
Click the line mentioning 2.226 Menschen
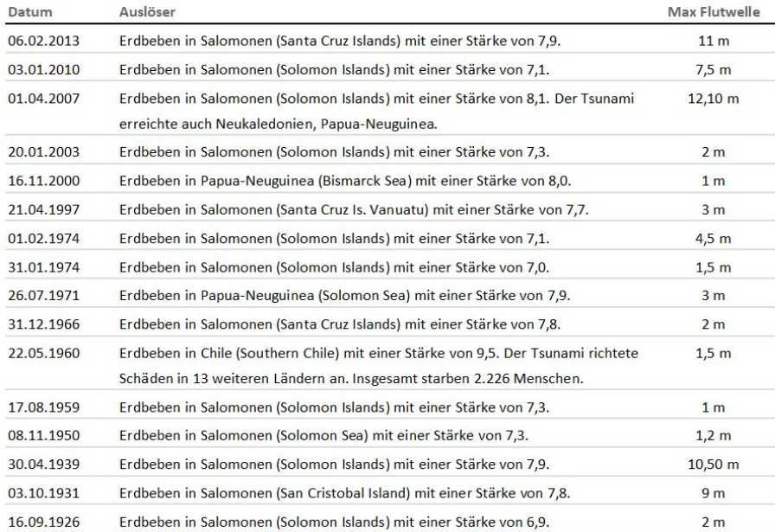click(349, 377)
